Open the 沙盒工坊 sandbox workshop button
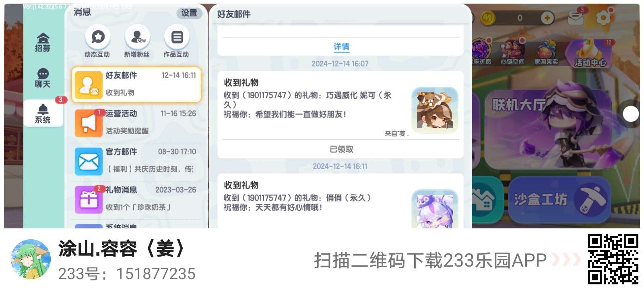This screenshot has height=290, width=644. 559,199
